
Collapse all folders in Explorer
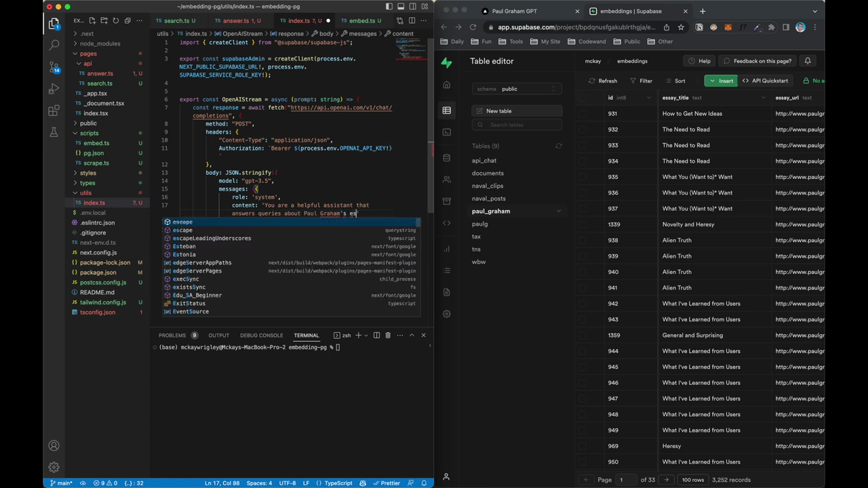point(127,20)
